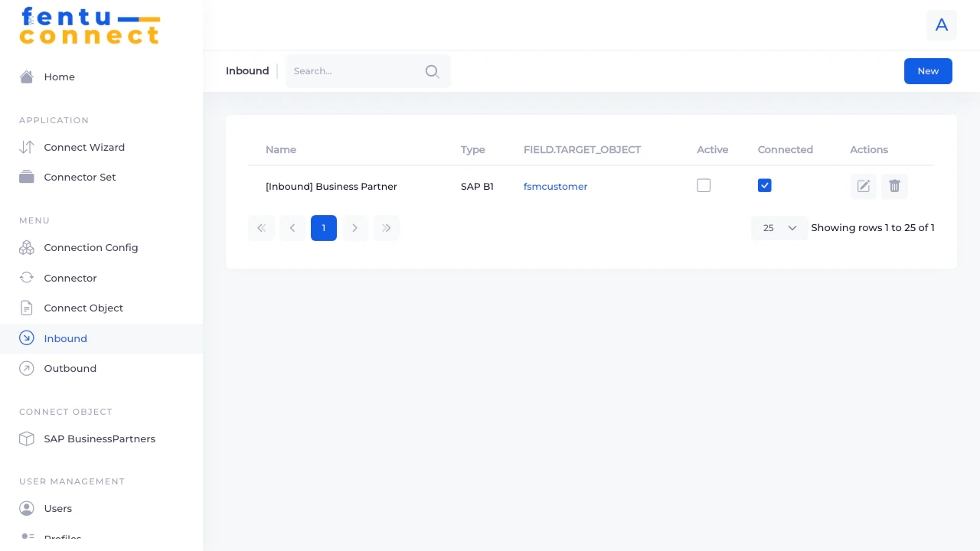This screenshot has width=980, height=551.
Task: Click the Fentu Connect logo
Action: click(90, 26)
